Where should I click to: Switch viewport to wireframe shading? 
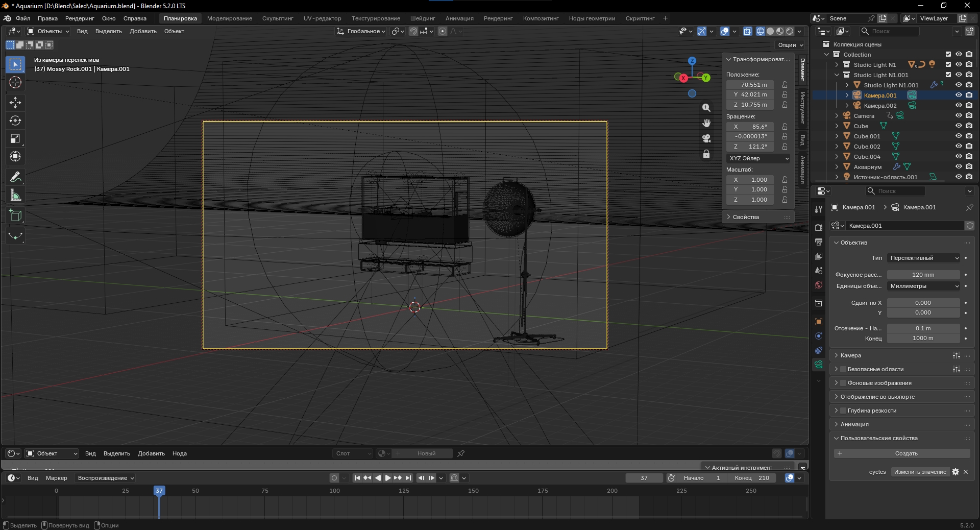(761, 31)
